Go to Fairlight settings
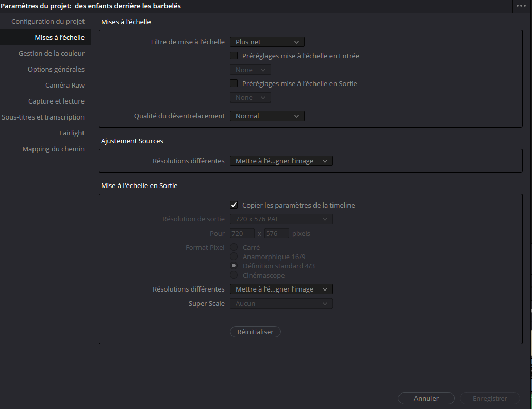This screenshot has height=409, width=532. click(x=72, y=133)
